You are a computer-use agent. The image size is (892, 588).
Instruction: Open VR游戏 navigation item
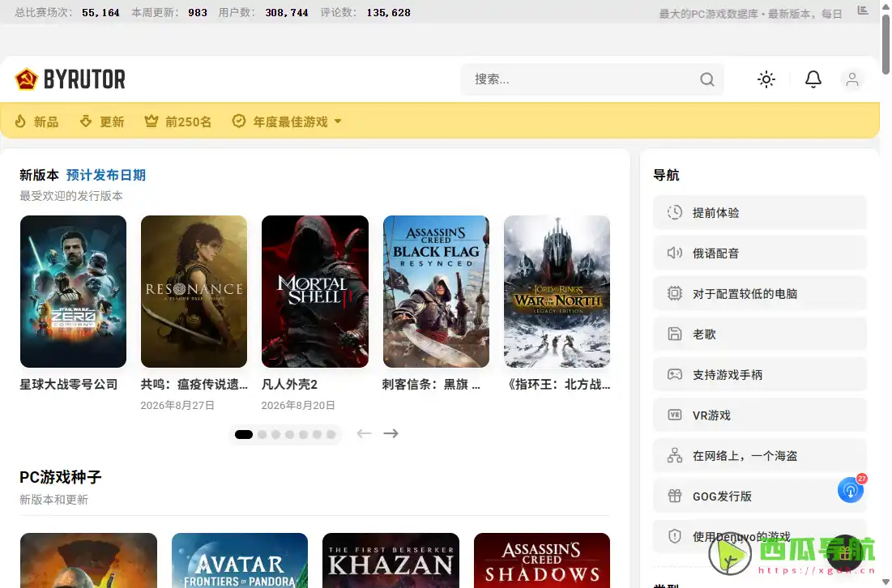pos(759,415)
